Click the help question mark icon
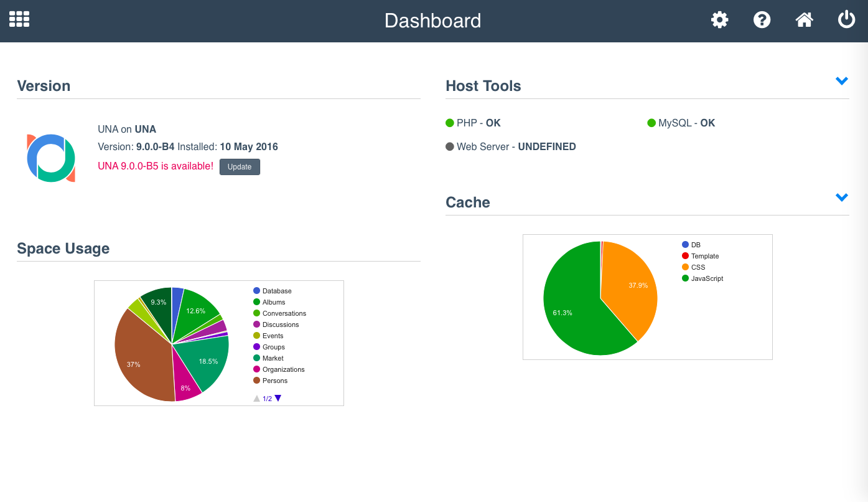The image size is (868, 502). pyautogui.click(x=762, y=19)
